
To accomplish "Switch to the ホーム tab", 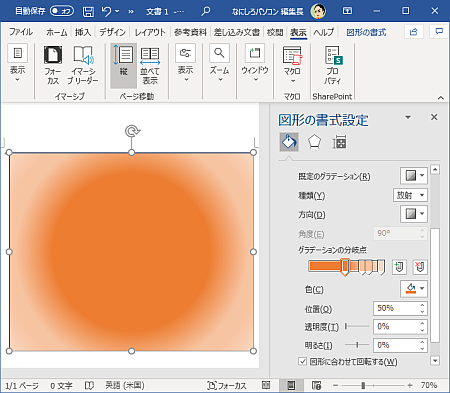I will 57,32.
